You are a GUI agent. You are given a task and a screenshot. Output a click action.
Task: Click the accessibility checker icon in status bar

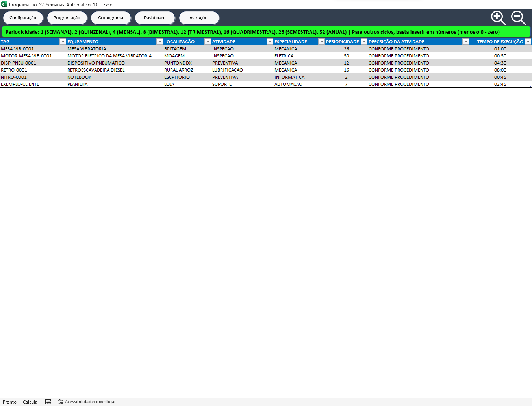[61, 402]
